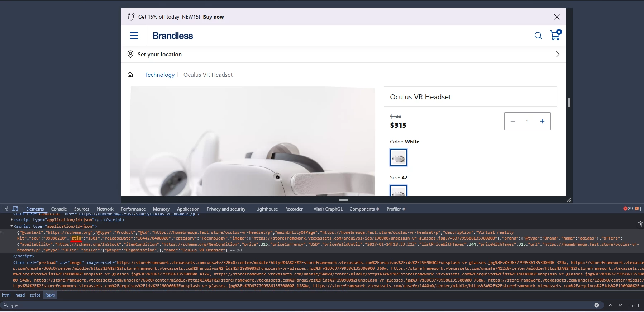Open the React Profiler tab

coord(396,209)
